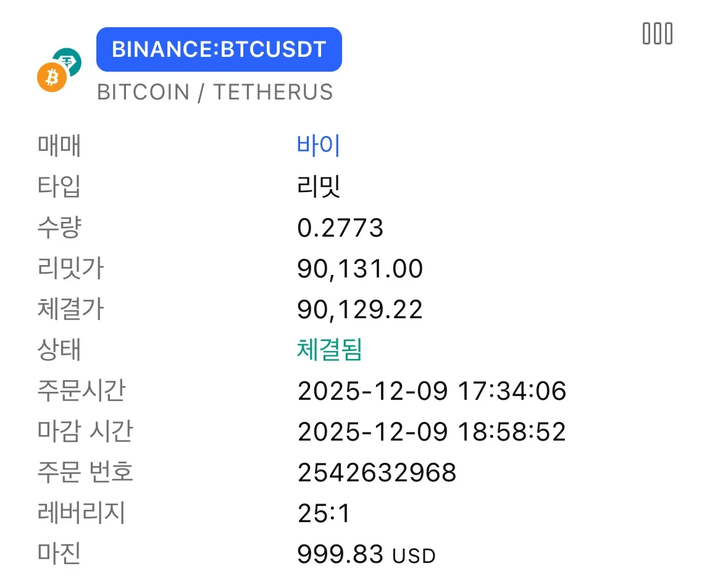Tap the BINANCE:BTCUSDT symbol badge

219,49
